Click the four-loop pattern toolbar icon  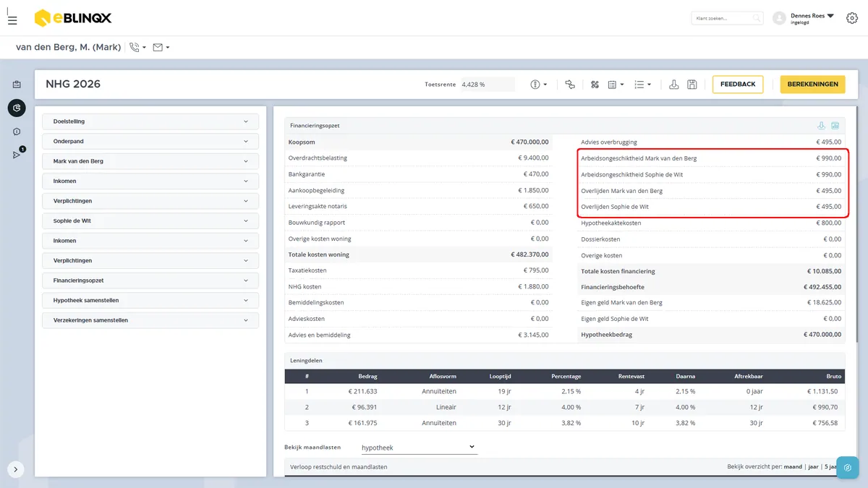[x=595, y=85]
